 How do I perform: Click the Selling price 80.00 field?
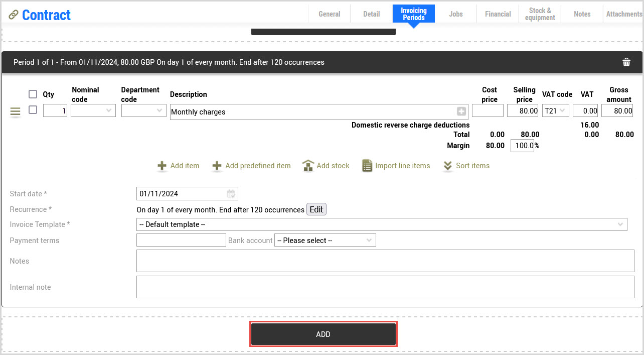pyautogui.click(x=523, y=110)
